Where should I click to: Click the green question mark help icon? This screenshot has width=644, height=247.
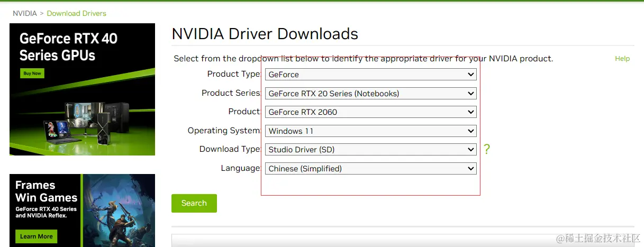(x=487, y=150)
